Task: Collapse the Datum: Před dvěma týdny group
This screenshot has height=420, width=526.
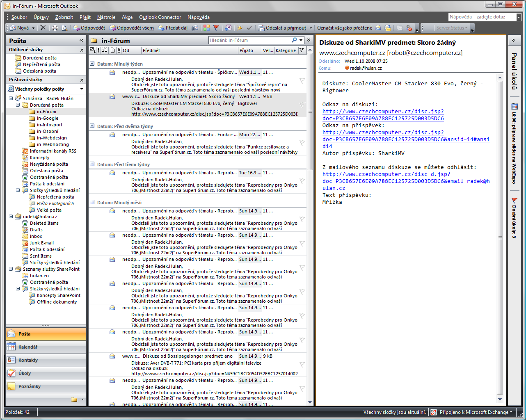Action: (92, 126)
